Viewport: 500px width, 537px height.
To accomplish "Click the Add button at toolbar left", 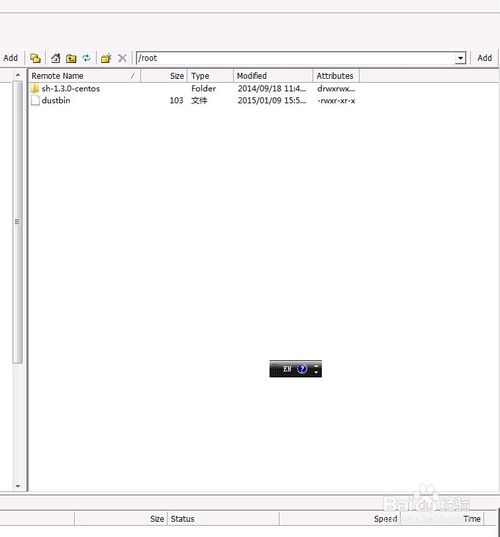I will [x=11, y=58].
